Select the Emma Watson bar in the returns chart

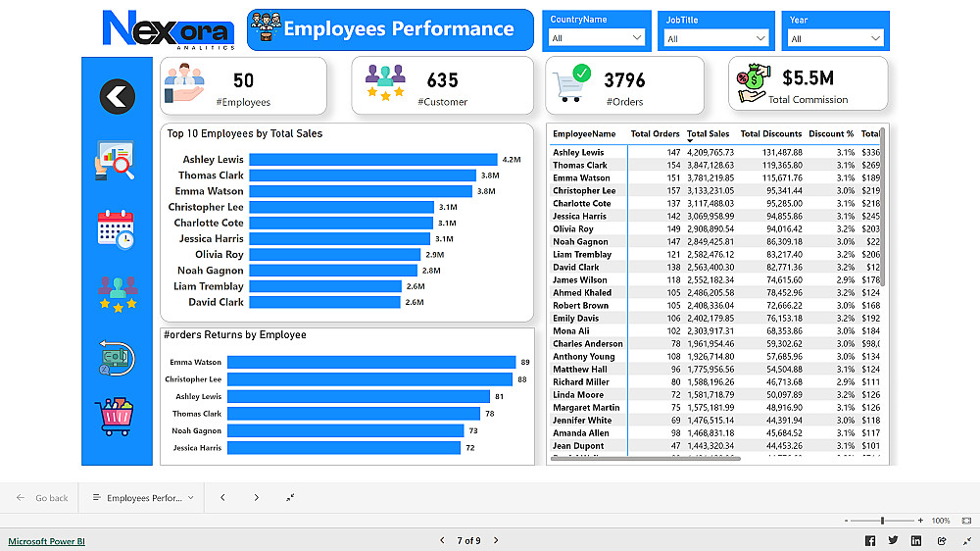tap(371, 362)
